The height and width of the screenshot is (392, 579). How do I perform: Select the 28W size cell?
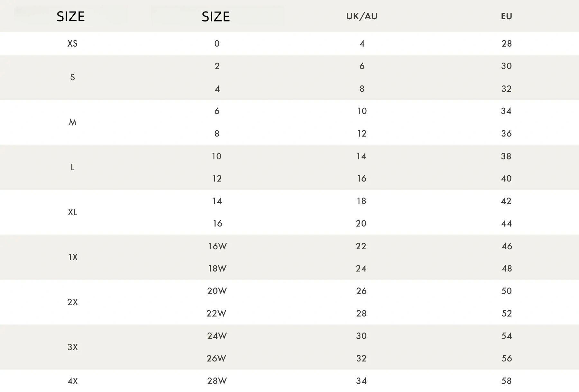click(217, 381)
